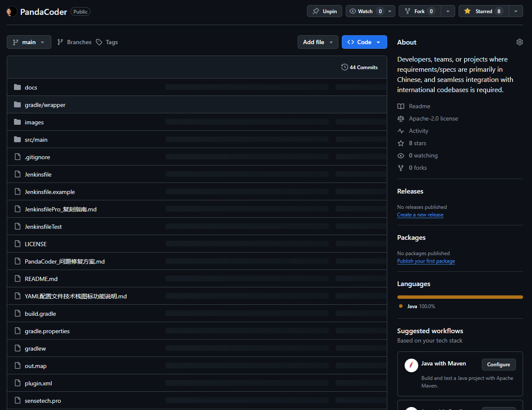Open the Watch notifications dropdown
The image size is (532, 410).
click(x=370, y=11)
